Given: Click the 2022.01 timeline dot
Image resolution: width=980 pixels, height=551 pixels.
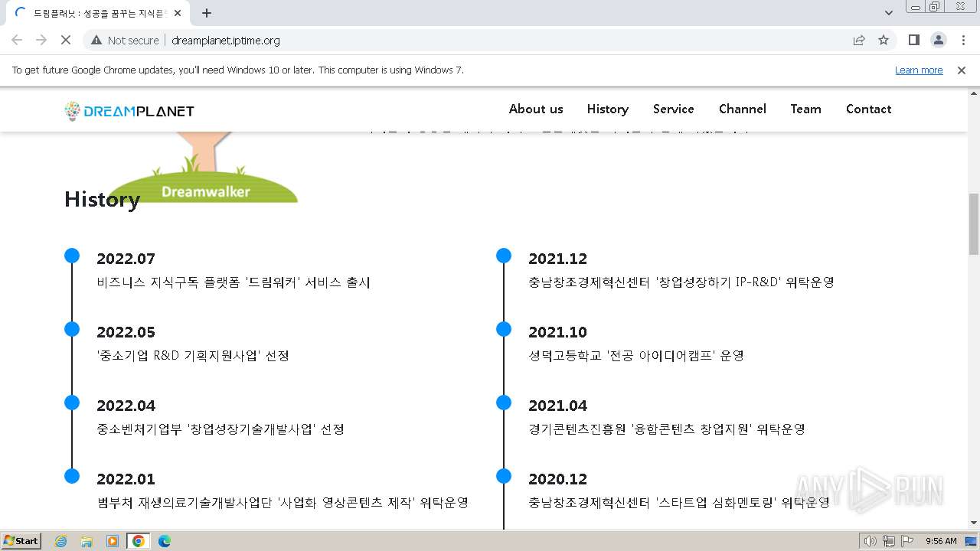Looking at the screenshot, I should click(72, 476).
